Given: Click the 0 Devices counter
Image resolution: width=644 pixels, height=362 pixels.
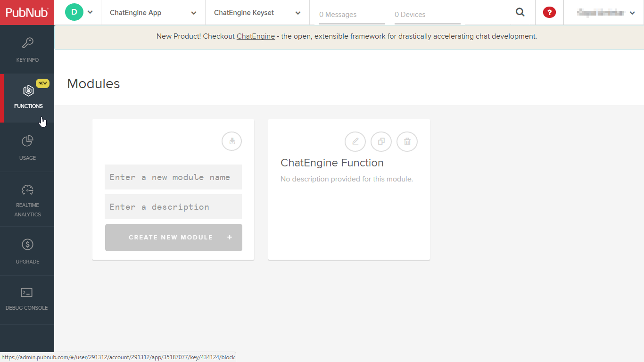Looking at the screenshot, I should point(427,15).
